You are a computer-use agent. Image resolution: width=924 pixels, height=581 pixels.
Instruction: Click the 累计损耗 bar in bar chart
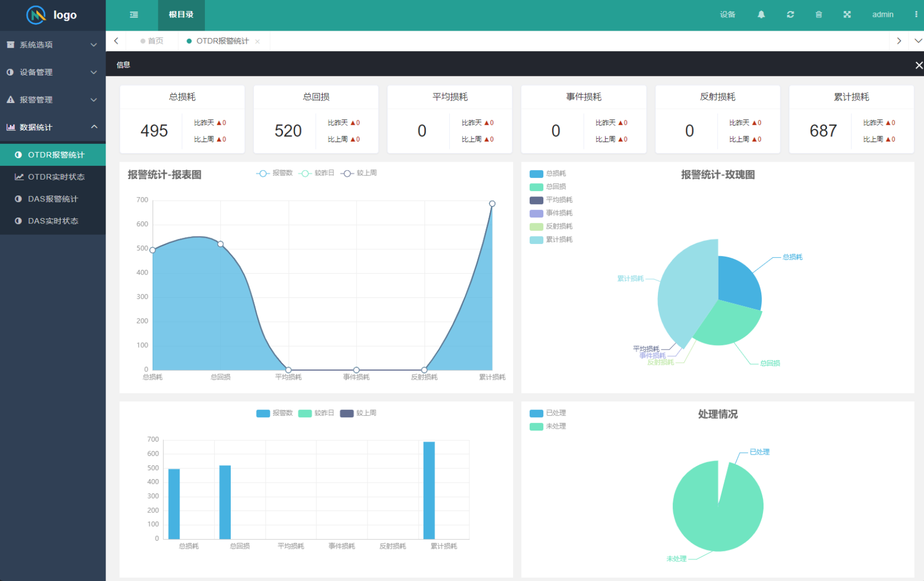coord(429,490)
